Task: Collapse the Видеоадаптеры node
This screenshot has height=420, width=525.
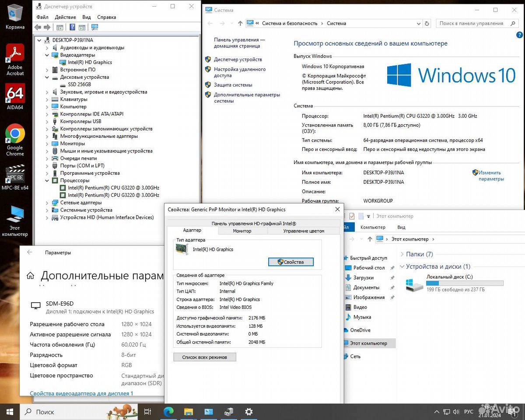Action: [x=47, y=55]
